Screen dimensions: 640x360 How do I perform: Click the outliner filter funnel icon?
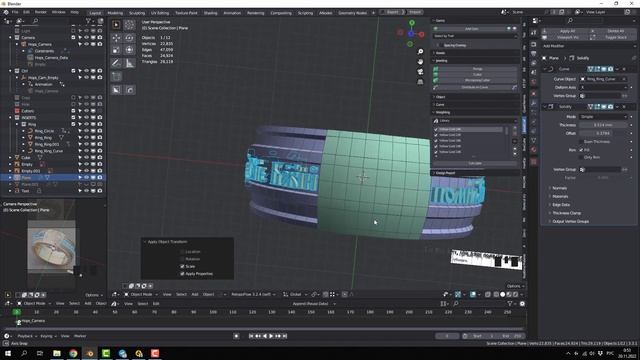coord(88,20)
